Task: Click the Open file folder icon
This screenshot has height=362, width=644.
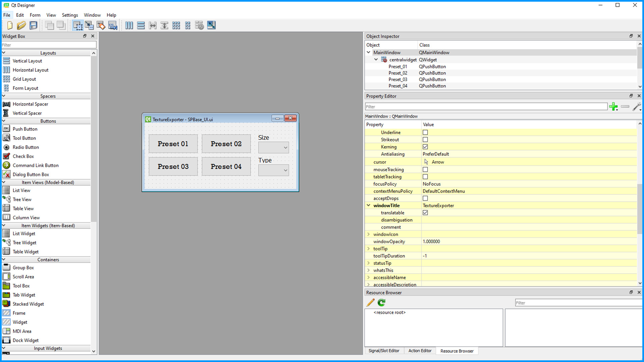Action: (21, 25)
